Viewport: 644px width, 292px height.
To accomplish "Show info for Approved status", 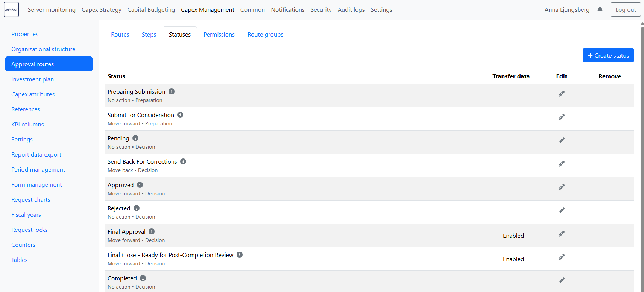I will tap(140, 185).
